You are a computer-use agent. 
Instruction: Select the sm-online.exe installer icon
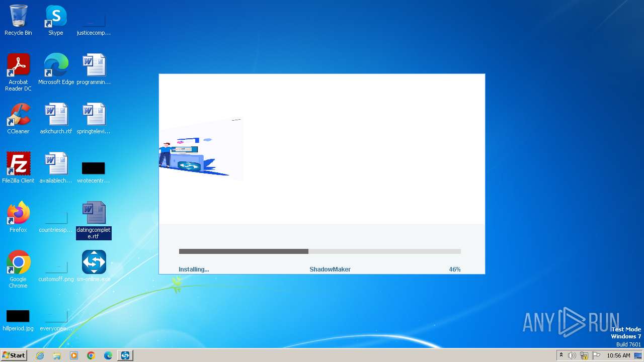pos(94,266)
